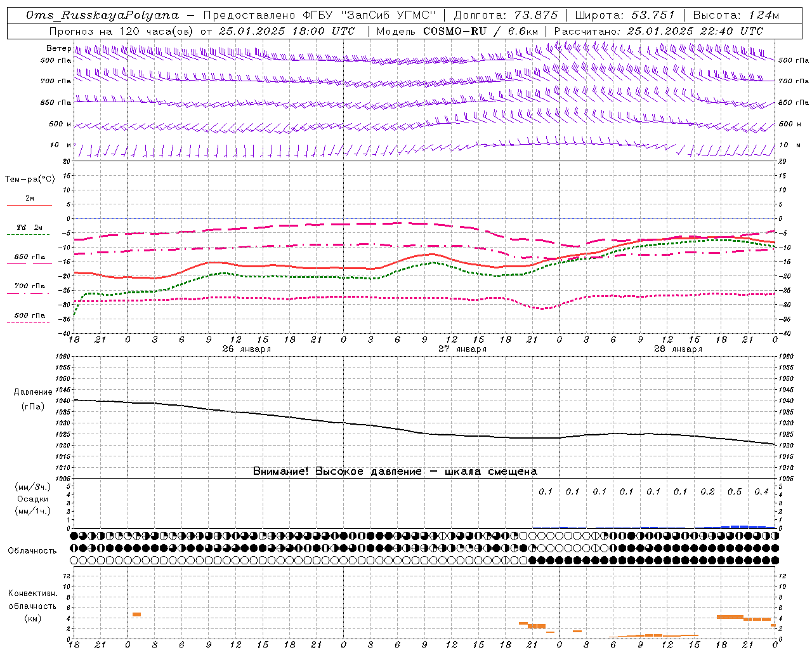812x650 pixels.
Task: Click the 'Тем-ра(°C)' temperature axis title
Action: [30, 180]
